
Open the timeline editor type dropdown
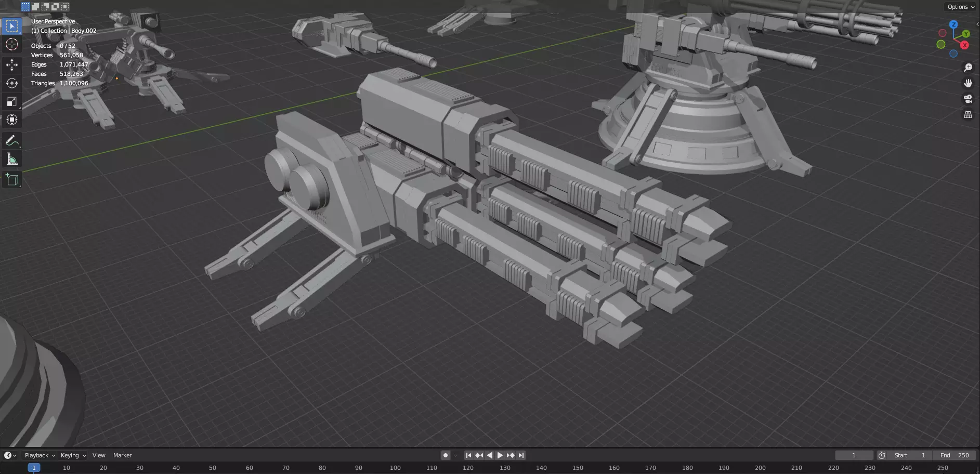click(10, 455)
